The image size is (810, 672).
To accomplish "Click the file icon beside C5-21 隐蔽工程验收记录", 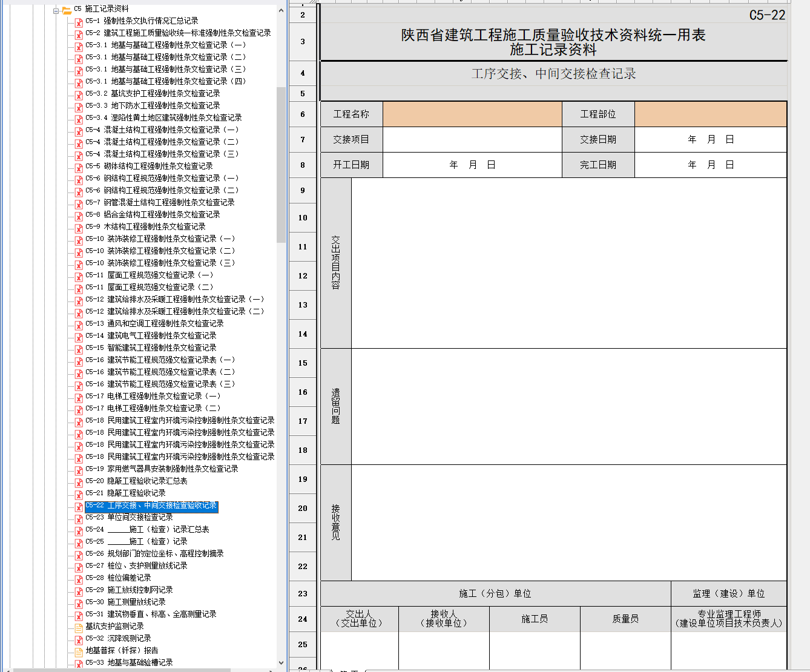I will click(79, 495).
